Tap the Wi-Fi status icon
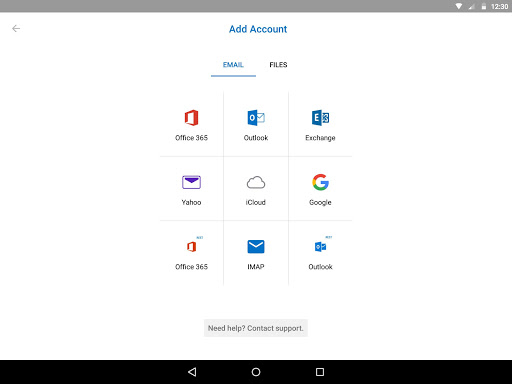Viewport: 512px width, 384px height. click(x=459, y=6)
